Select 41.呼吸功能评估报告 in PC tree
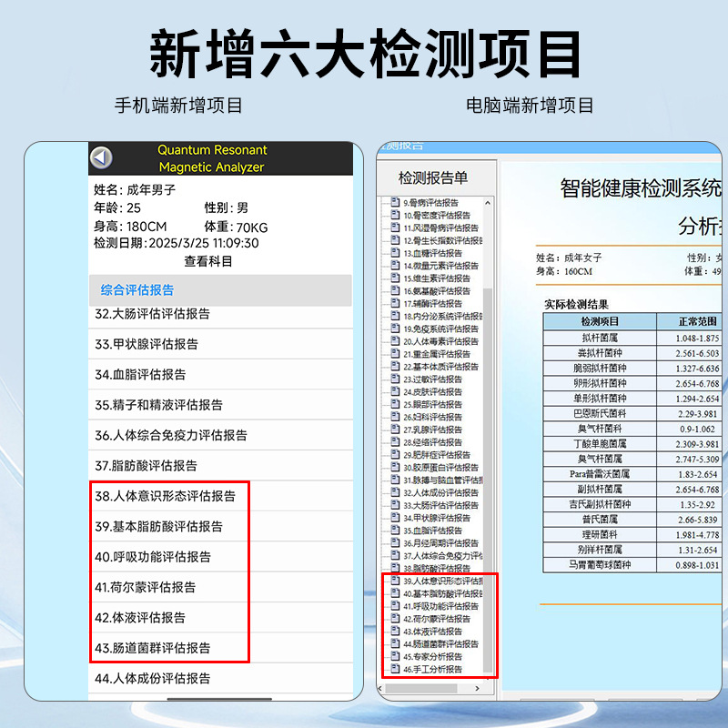The width and height of the screenshot is (728, 728). [440, 606]
